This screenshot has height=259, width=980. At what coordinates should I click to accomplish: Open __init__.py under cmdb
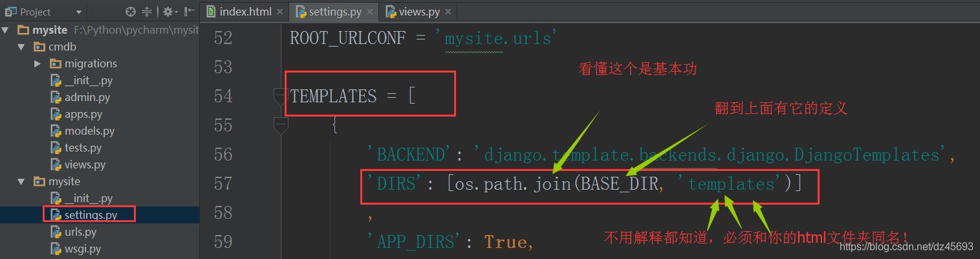coord(89,80)
